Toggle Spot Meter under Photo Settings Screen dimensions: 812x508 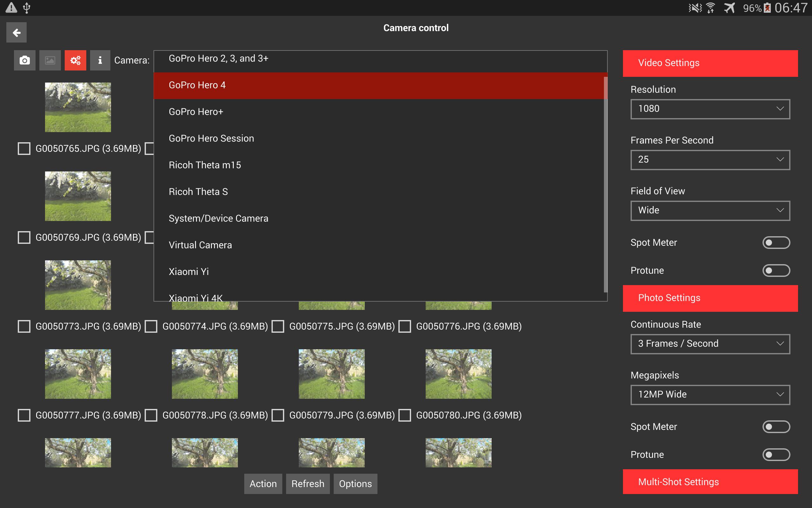click(776, 427)
